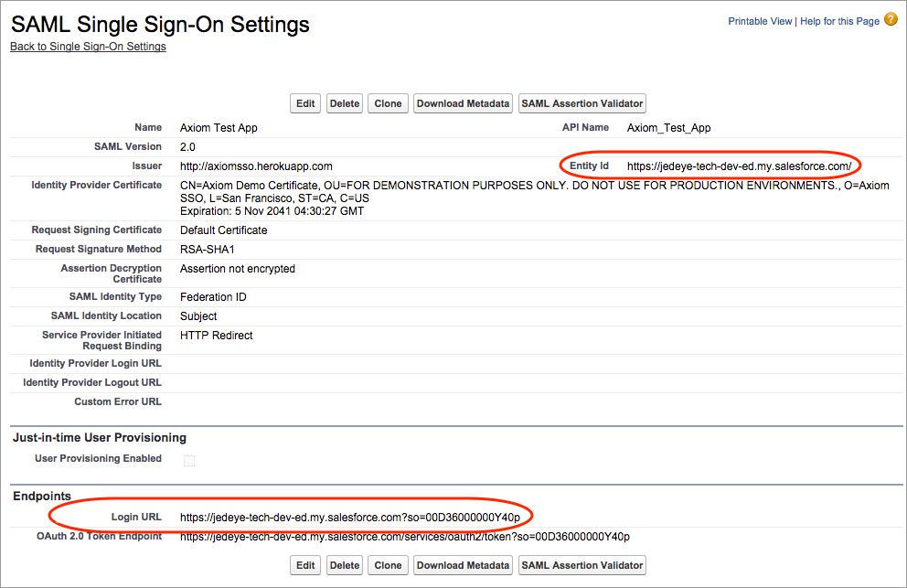Click the Login URL field label
907x588 pixels.
(136, 517)
